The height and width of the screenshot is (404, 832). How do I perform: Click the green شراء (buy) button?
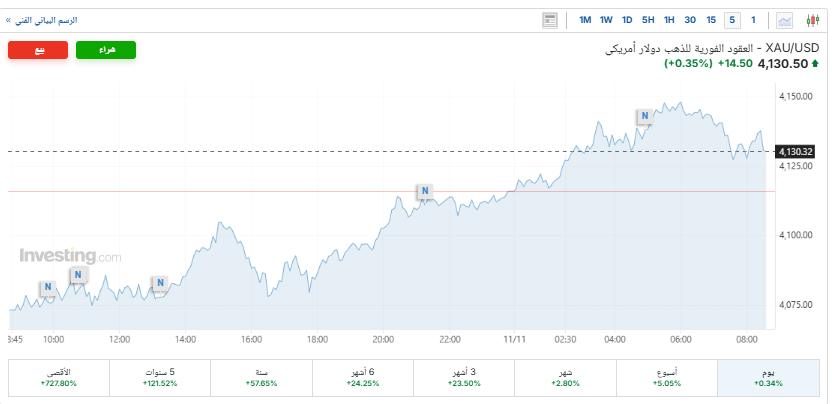[x=106, y=50]
